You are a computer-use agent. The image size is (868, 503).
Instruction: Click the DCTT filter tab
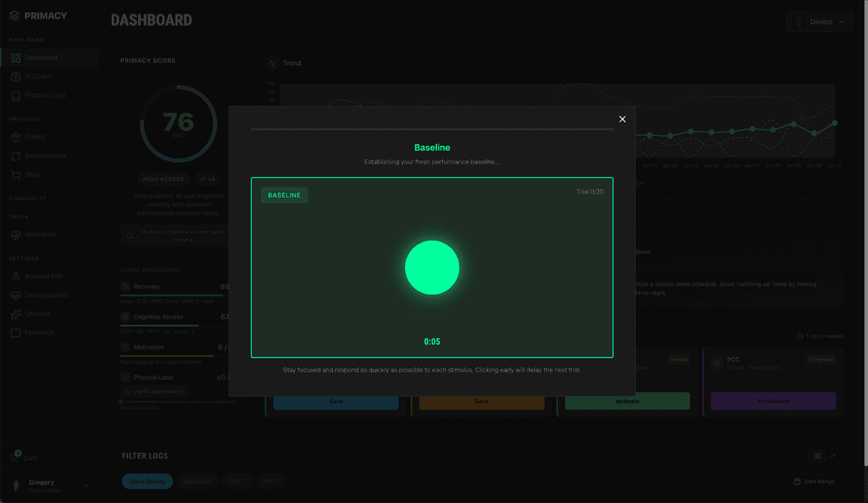pyautogui.click(x=237, y=481)
